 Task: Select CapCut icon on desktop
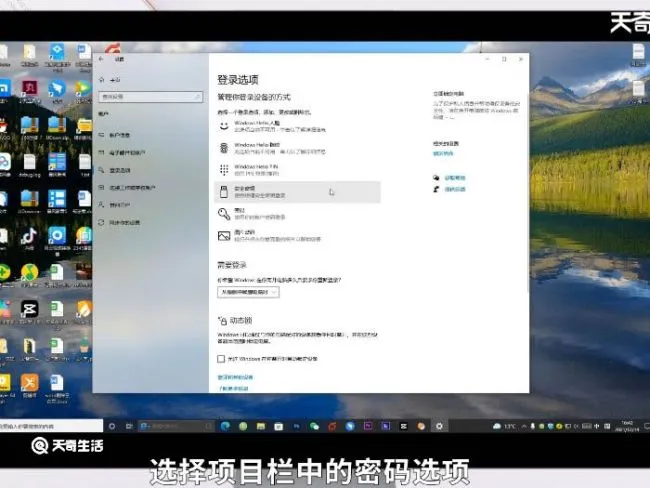(x=29, y=312)
